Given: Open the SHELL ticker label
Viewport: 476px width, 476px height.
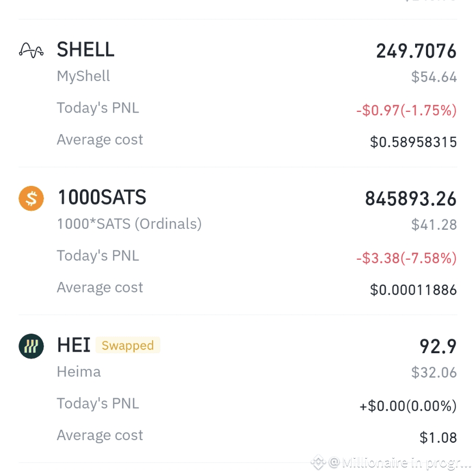Looking at the screenshot, I should [x=85, y=50].
